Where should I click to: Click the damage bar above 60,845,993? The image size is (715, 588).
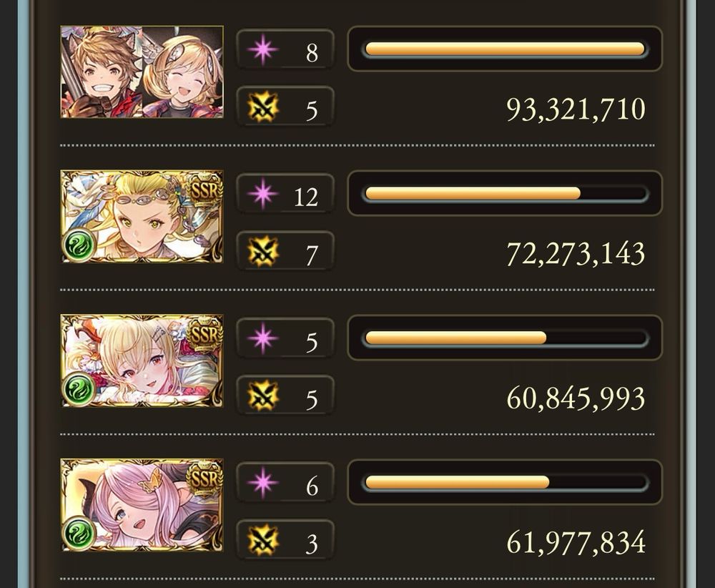(x=505, y=338)
